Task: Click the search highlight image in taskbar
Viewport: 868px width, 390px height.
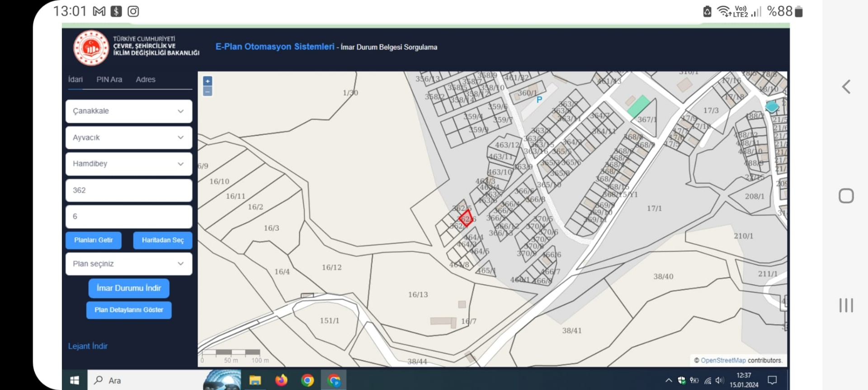Action: coord(222,381)
